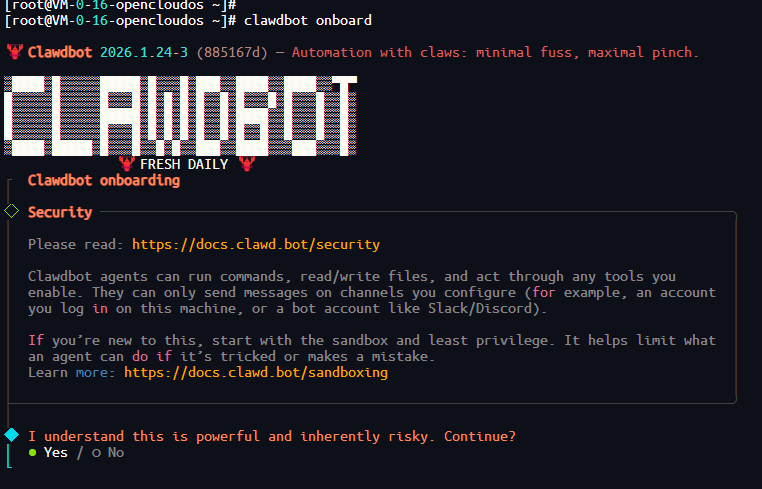Click the green diamond marker beside Security
This screenshot has width=762, height=489.
pos(11,211)
